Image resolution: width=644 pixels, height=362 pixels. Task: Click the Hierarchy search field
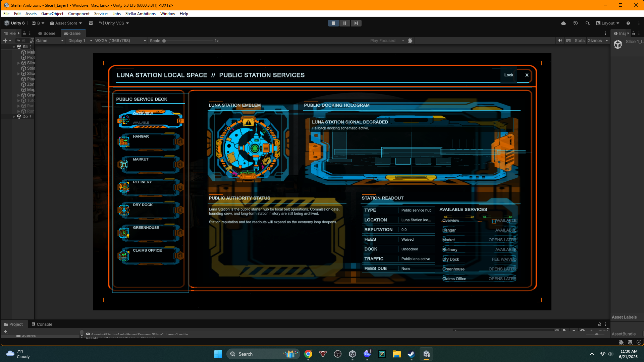tap(23, 41)
